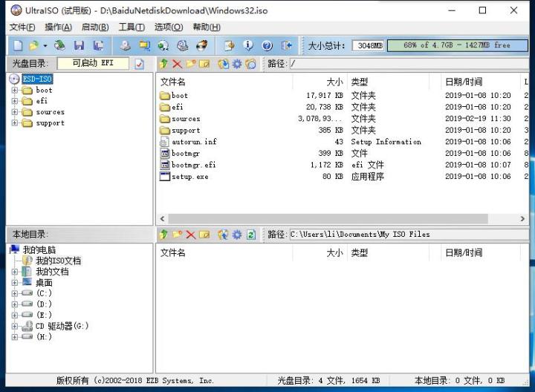This screenshot has height=392, width=535.
Task: Click the Save As icon in toolbar
Action: pos(99,45)
